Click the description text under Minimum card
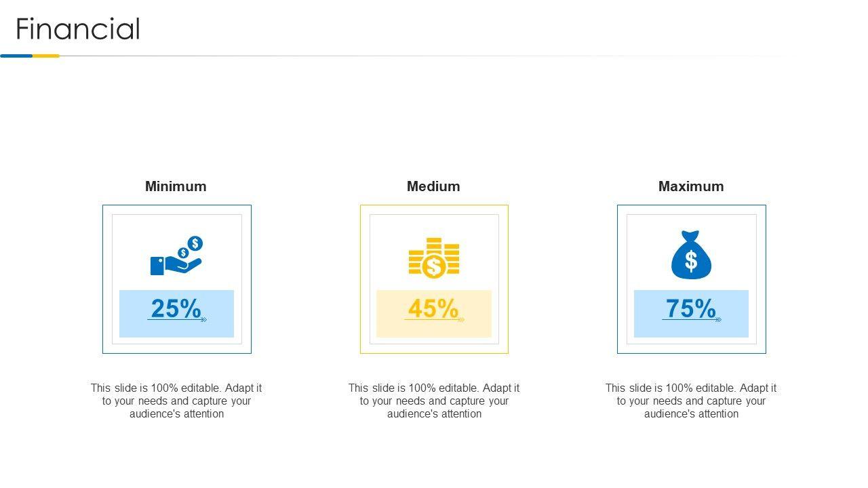 tap(176, 401)
